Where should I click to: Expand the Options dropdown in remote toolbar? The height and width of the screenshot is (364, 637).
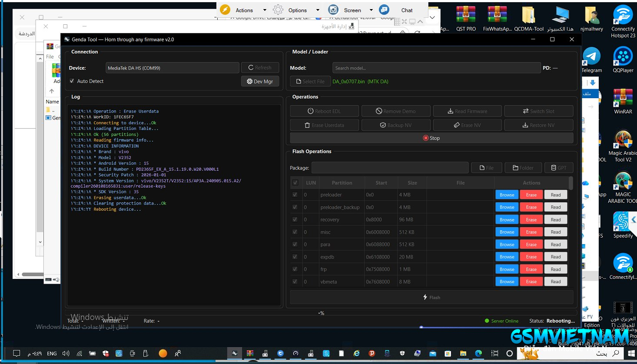[297, 10]
